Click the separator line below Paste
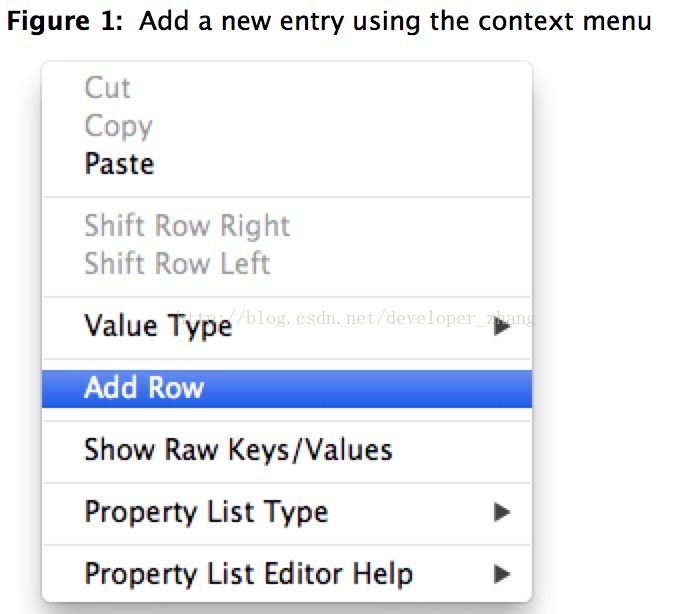 pyautogui.click(x=287, y=197)
